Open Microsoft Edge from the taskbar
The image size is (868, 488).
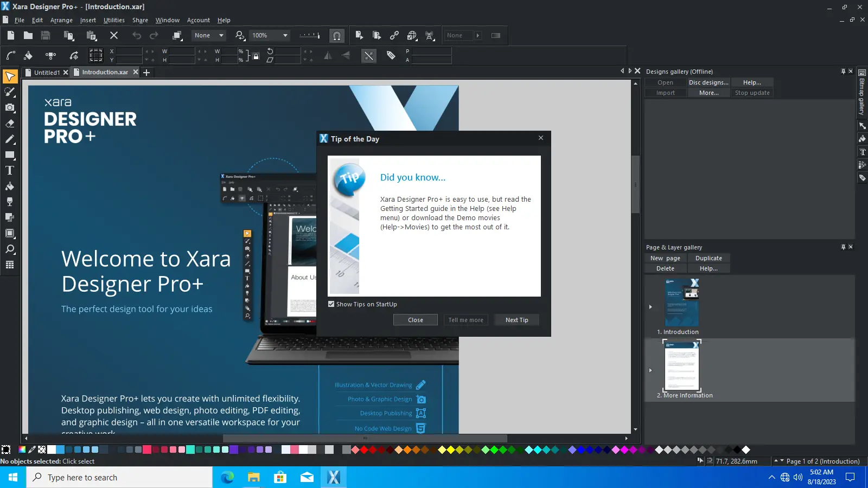[227, 477]
